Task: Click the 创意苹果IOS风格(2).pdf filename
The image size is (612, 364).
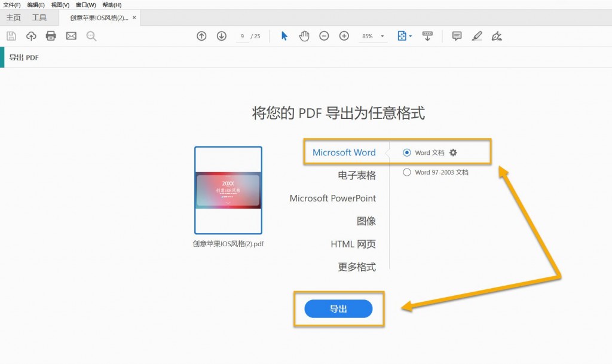Action: tap(228, 244)
